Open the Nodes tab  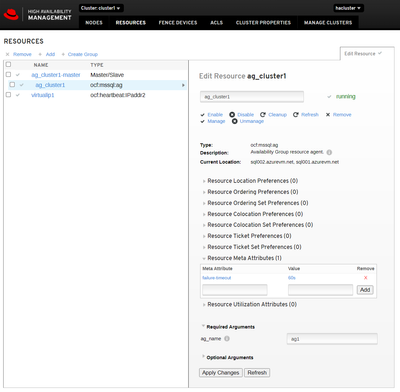94,23
